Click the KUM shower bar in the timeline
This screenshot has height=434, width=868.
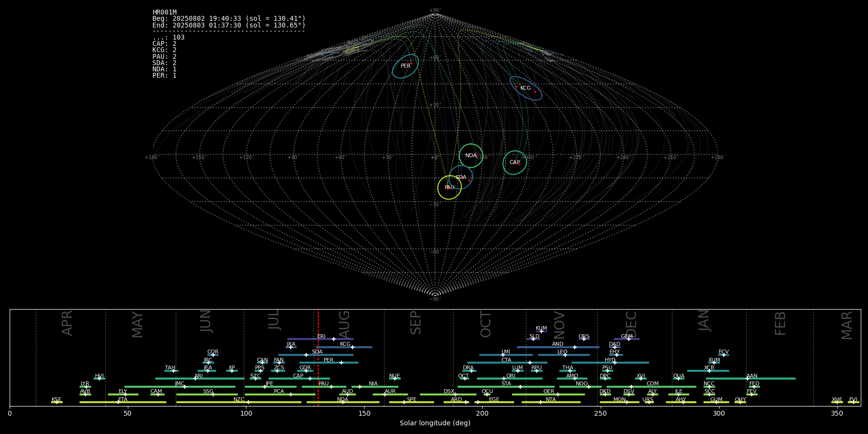(x=542, y=331)
